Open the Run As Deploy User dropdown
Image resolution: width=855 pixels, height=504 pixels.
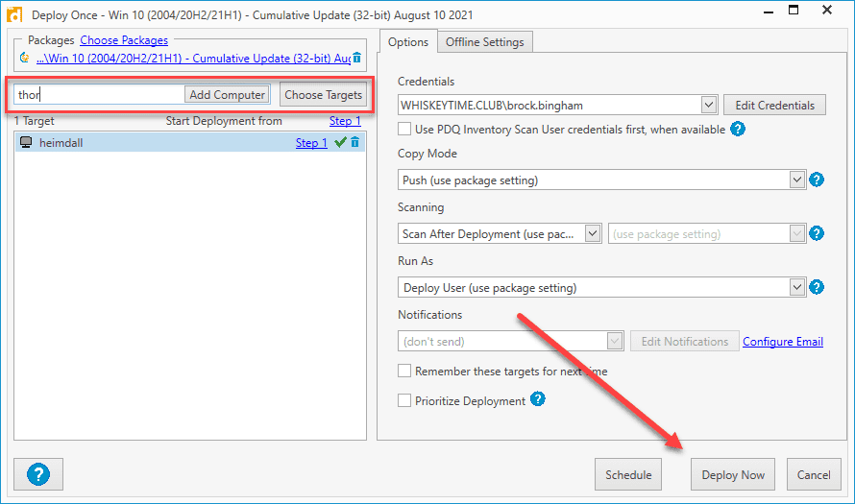tap(796, 287)
